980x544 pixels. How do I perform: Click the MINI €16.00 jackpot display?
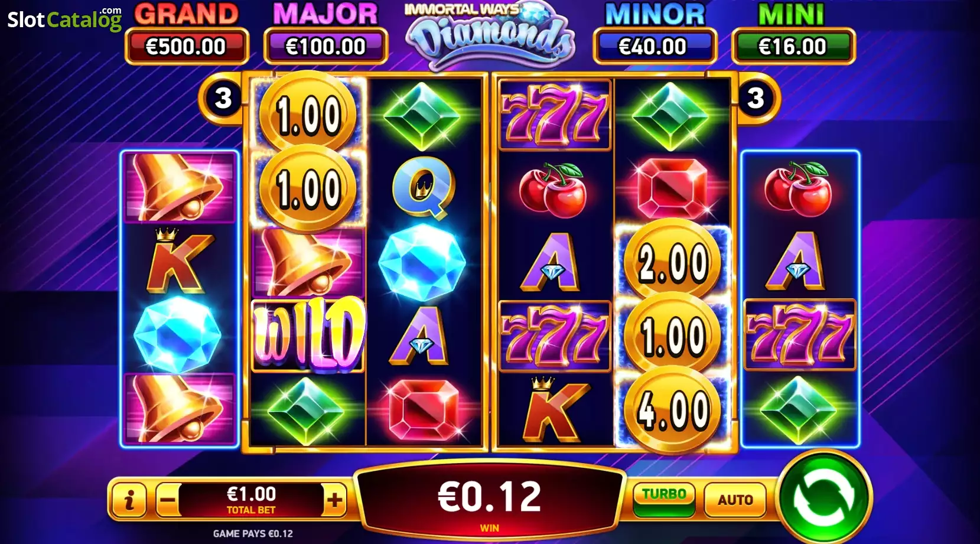point(793,34)
